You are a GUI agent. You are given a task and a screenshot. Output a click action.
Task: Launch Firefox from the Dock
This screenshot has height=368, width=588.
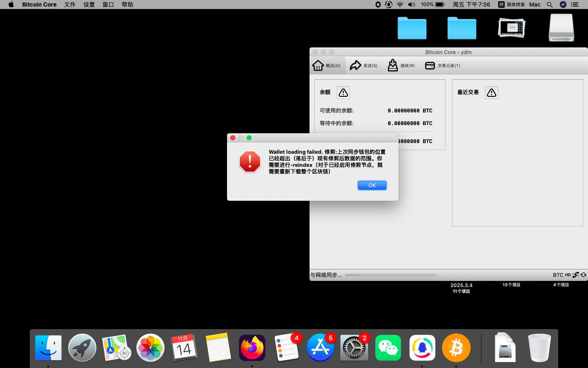click(252, 348)
